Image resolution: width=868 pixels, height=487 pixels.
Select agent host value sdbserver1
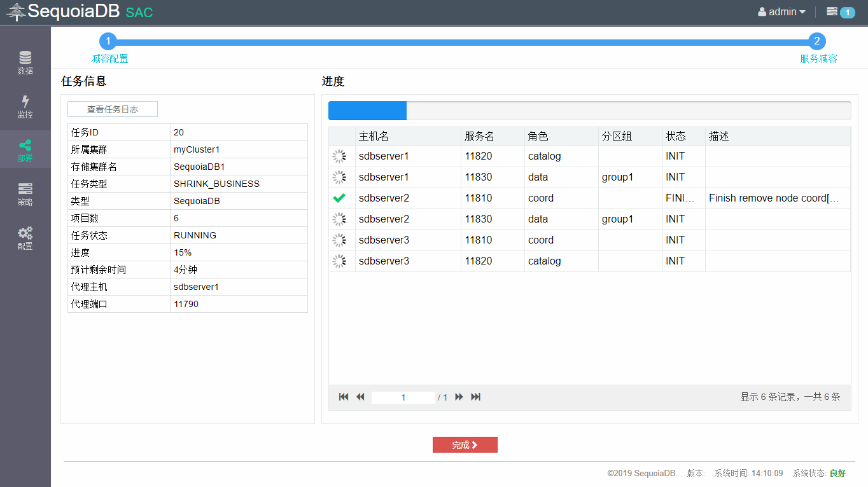click(x=196, y=287)
